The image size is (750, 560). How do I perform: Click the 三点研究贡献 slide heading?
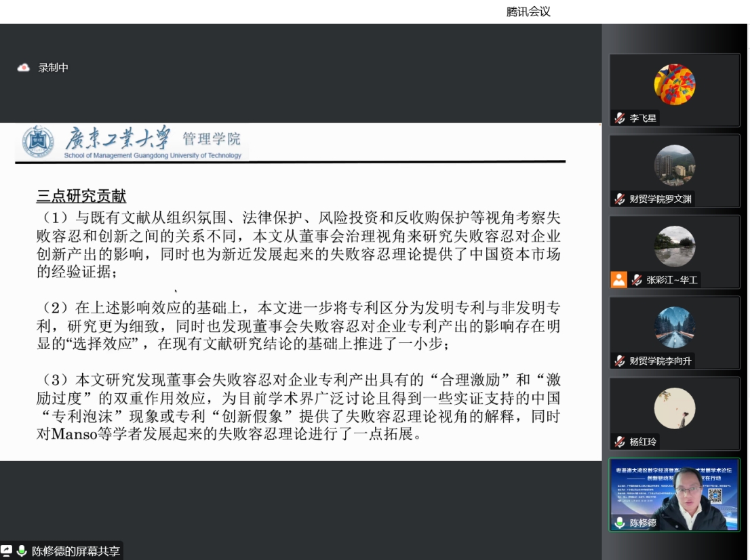(x=81, y=197)
